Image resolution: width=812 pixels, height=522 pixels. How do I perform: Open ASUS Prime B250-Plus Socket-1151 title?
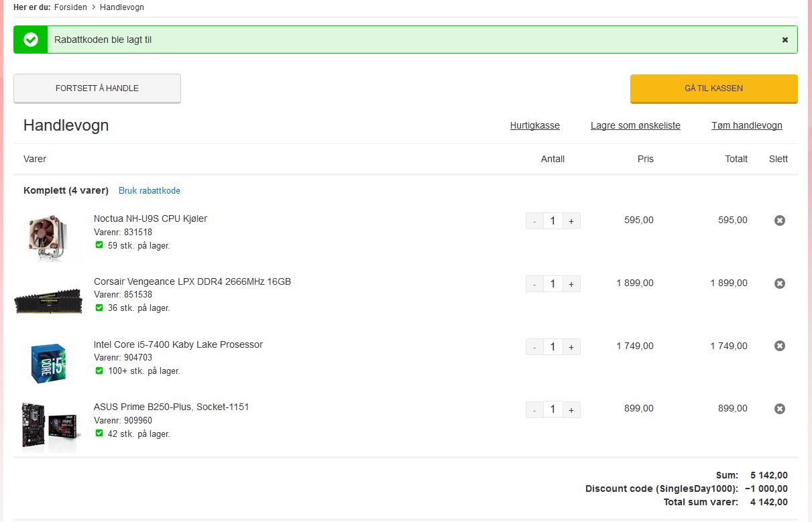(x=172, y=407)
